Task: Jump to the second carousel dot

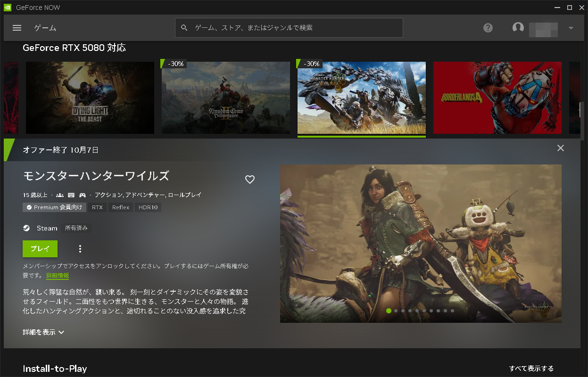Action: [396, 311]
